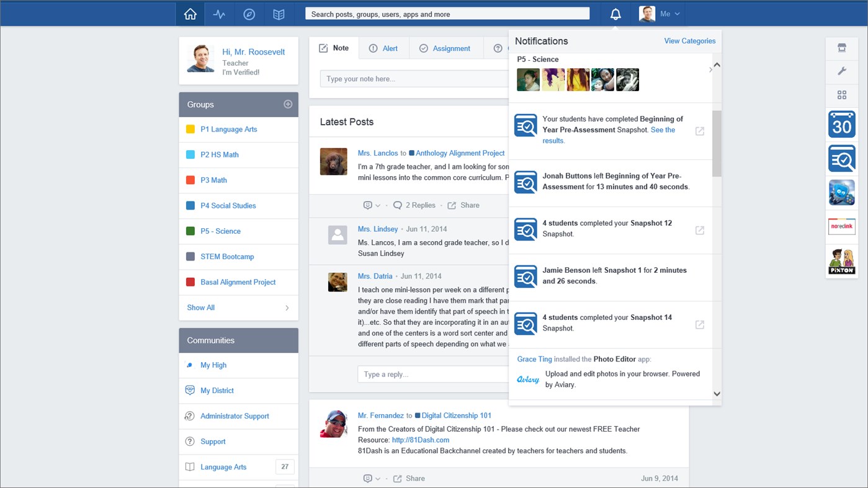Open the Discover compass icon
Image resolution: width=868 pixels, height=488 pixels.
click(x=249, y=13)
